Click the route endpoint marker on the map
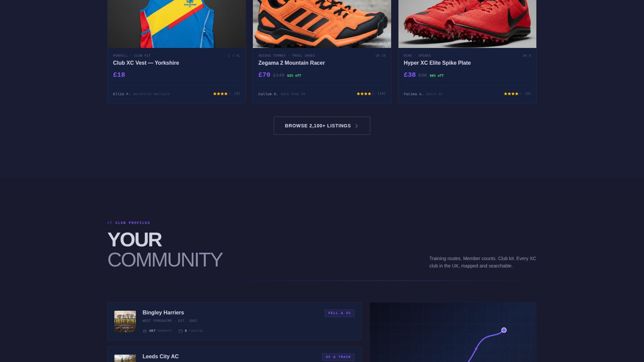This screenshot has width=644, height=362. pyautogui.click(x=504, y=330)
